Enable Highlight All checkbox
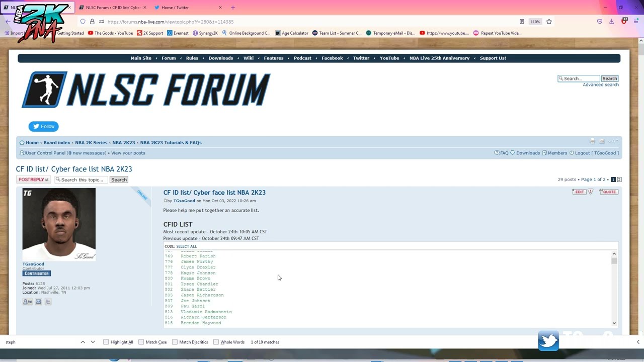The image size is (644, 362). pos(106,342)
